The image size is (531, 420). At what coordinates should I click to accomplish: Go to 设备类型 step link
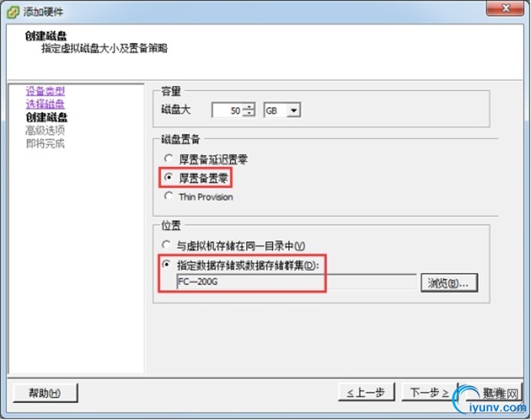45,91
